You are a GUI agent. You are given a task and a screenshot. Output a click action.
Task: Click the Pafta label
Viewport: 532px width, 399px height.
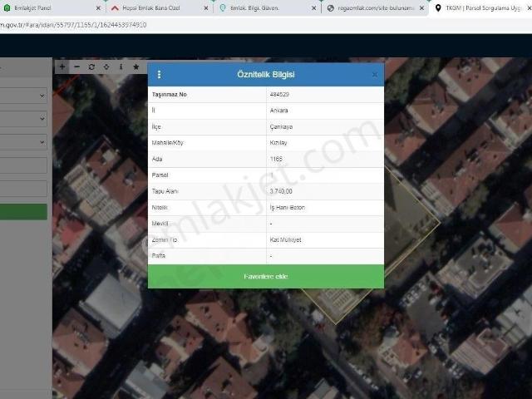tap(159, 256)
